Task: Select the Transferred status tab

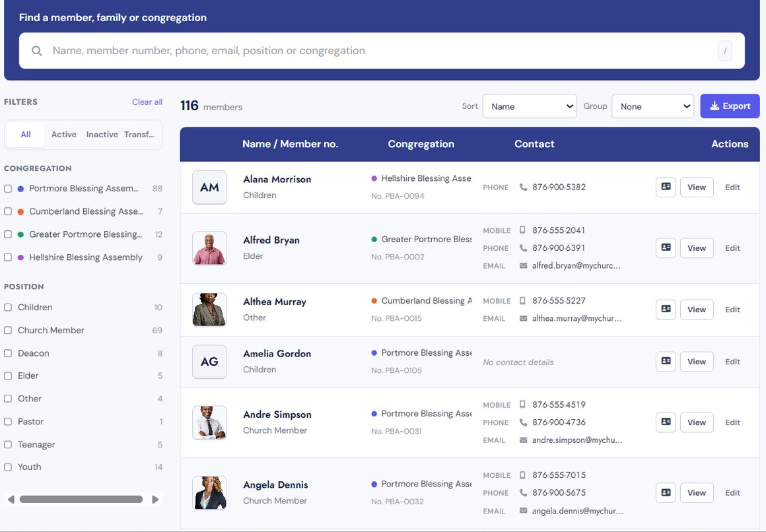Action: tap(139, 135)
